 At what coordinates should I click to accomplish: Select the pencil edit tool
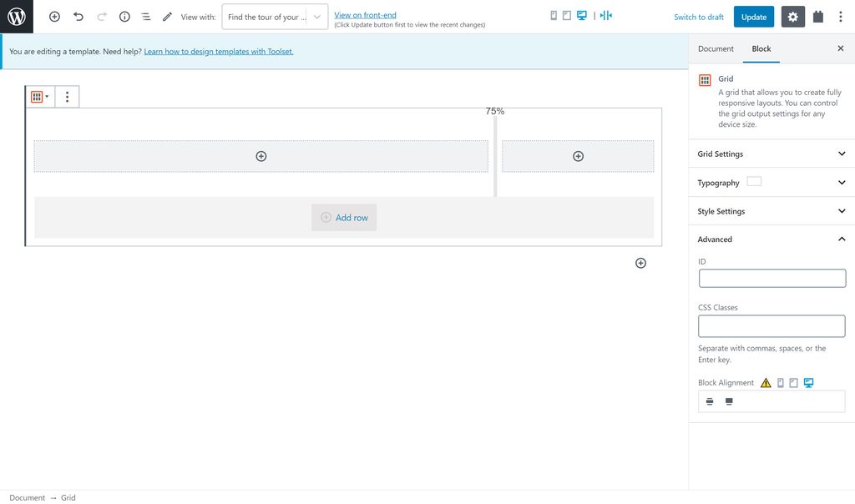(167, 17)
